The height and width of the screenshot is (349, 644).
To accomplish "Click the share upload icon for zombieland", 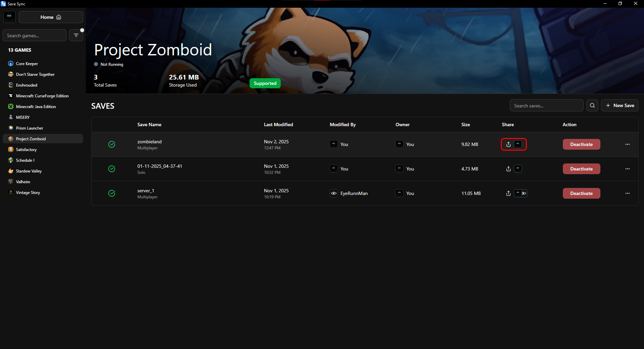I will click(508, 144).
